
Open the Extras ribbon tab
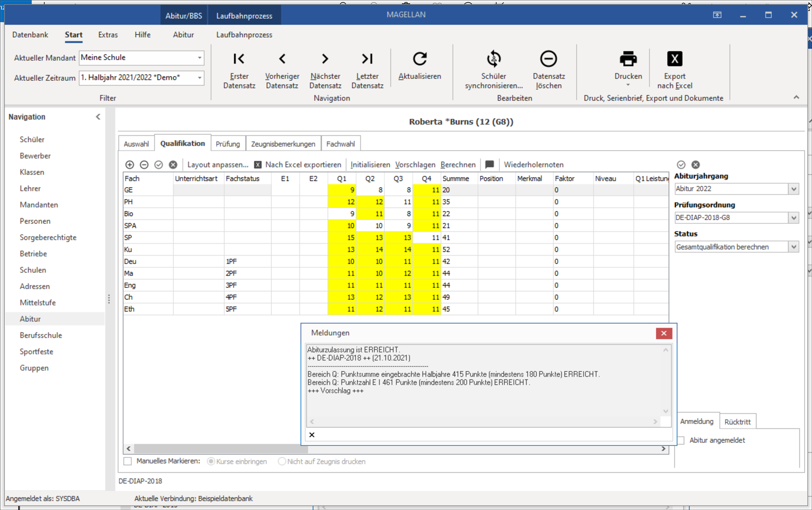click(x=108, y=35)
